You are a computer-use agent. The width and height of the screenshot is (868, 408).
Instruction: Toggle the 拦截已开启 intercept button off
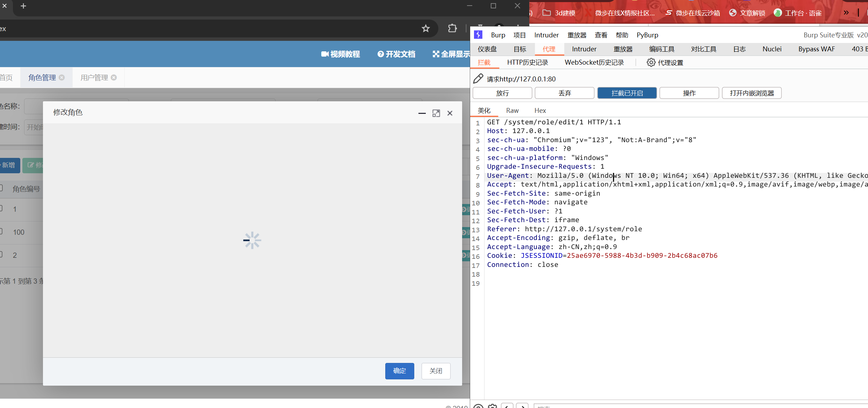[x=627, y=93]
